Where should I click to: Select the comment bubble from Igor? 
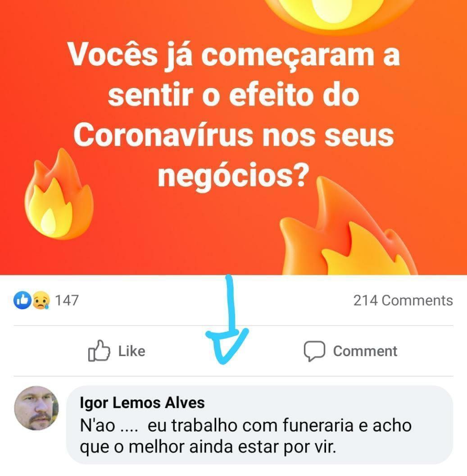(x=259, y=425)
